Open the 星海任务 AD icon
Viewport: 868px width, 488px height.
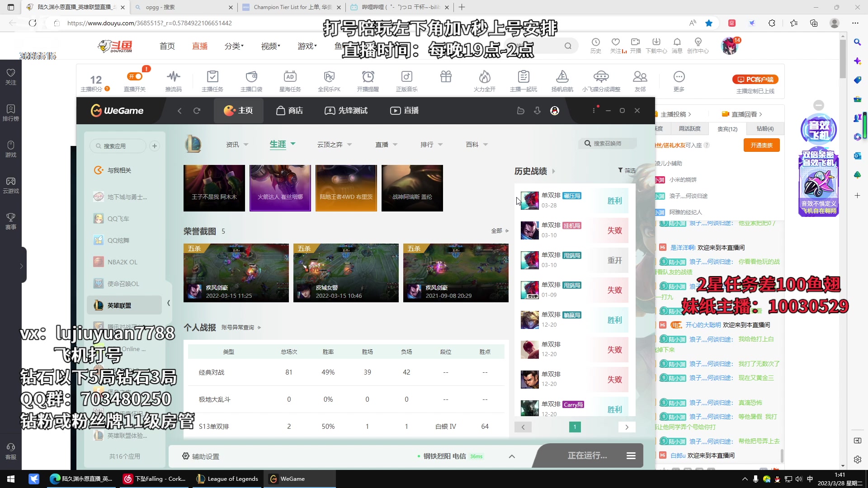point(290,77)
